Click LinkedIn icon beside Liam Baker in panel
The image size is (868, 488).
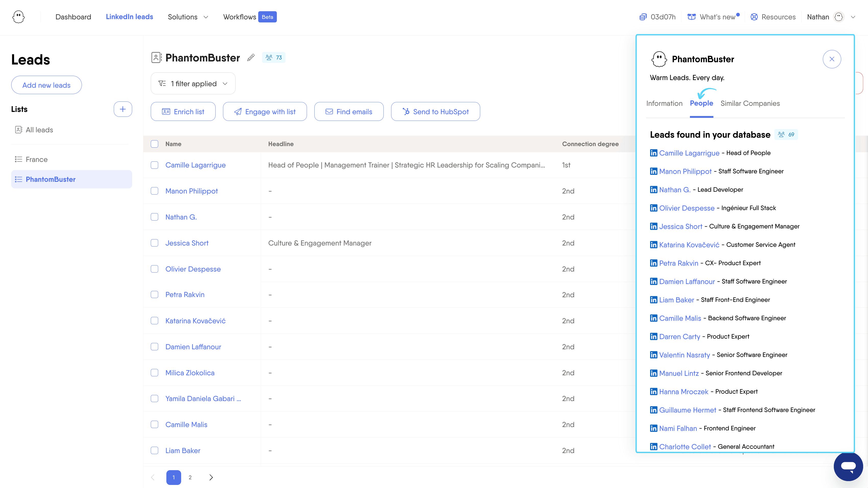[653, 300]
